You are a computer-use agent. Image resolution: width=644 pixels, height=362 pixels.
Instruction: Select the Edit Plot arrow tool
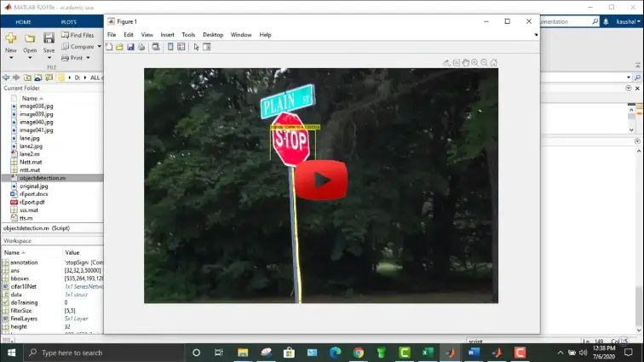(x=196, y=47)
